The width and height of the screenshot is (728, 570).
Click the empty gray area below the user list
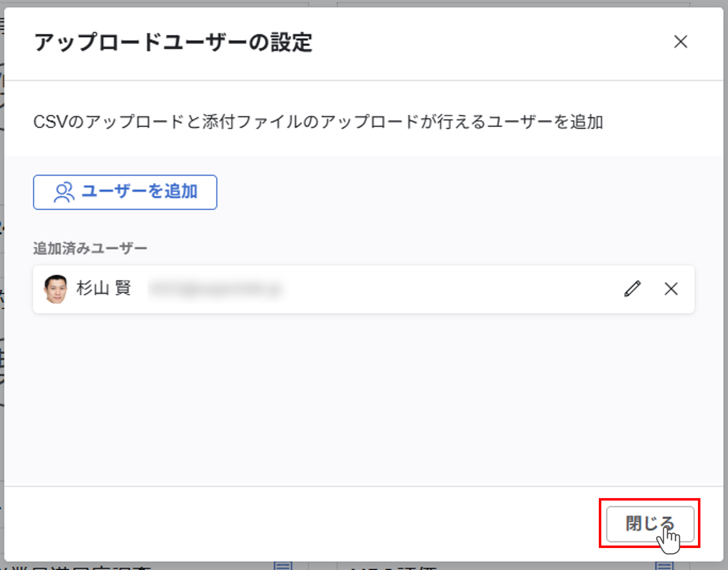[363, 400]
